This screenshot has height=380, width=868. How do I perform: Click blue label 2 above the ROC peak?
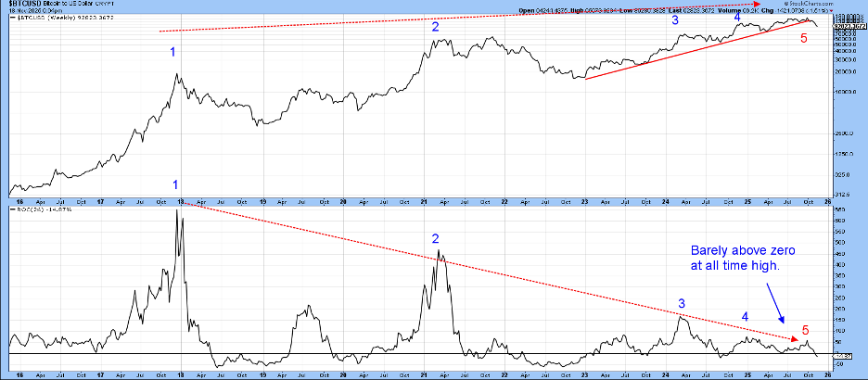click(435, 239)
